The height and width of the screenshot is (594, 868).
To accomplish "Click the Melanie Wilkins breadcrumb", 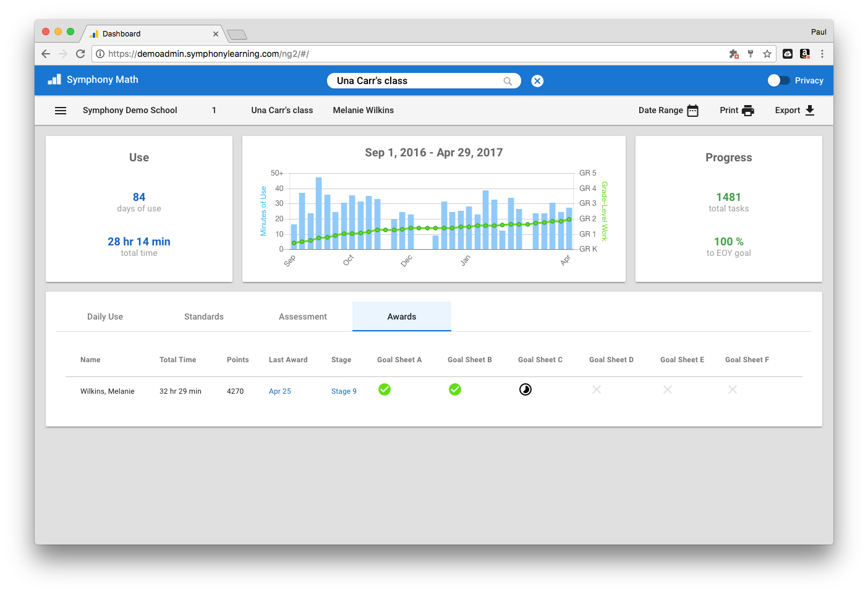I will (x=364, y=111).
